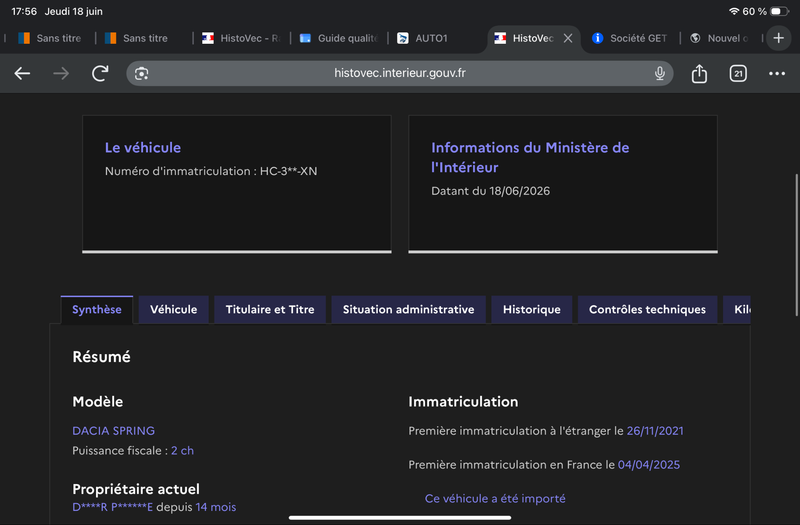Viewport: 800px width, 525px height.
Task: Click the page vertical scrollbar
Action: pos(796,245)
